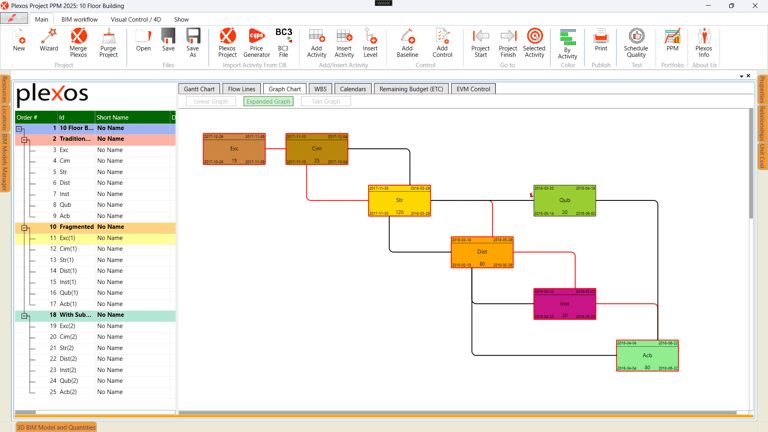The width and height of the screenshot is (768, 432).
Task: Choose the Linear Graph mode
Action: tap(211, 101)
